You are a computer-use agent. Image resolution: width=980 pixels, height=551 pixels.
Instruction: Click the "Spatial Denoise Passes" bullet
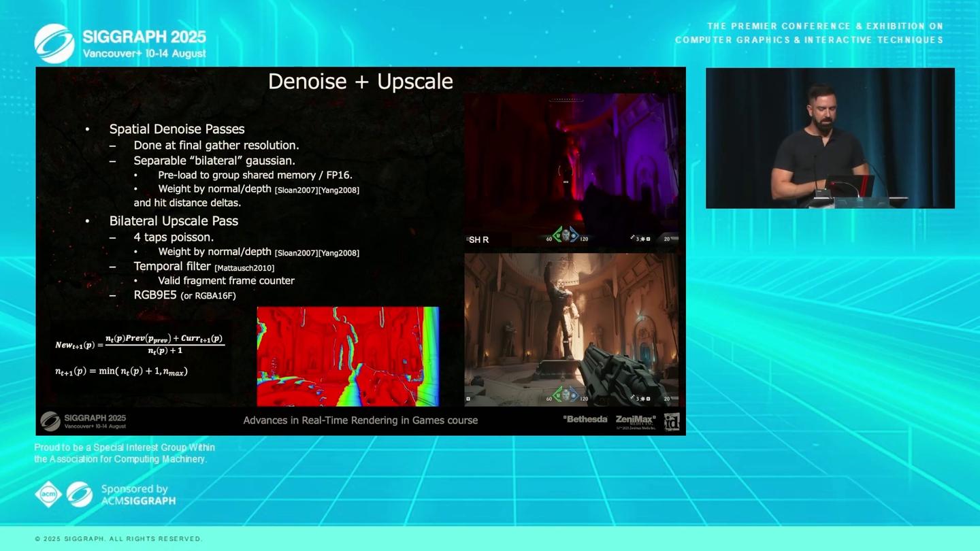[x=177, y=129]
